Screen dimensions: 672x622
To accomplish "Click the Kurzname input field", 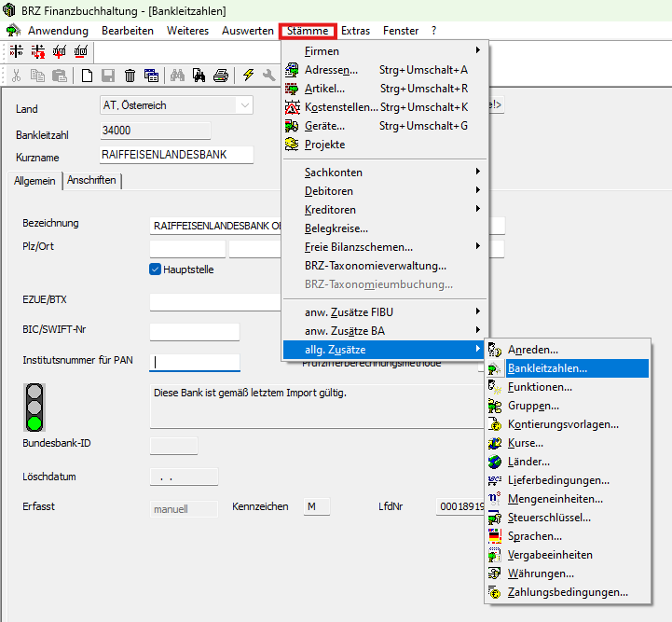I will 176,155.
